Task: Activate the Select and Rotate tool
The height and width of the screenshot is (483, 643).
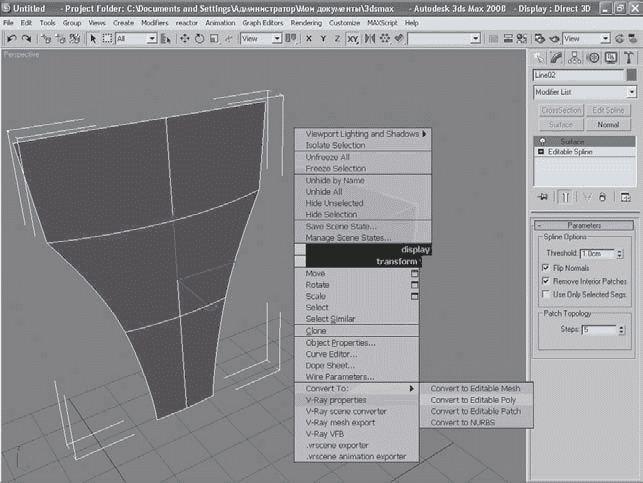Action: click(x=201, y=38)
